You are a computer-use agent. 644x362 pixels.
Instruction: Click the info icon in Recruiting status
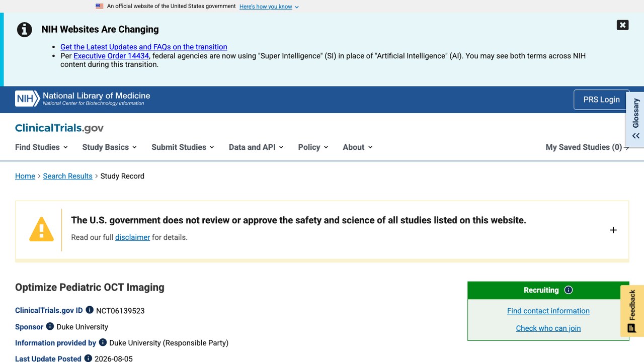coord(569,290)
